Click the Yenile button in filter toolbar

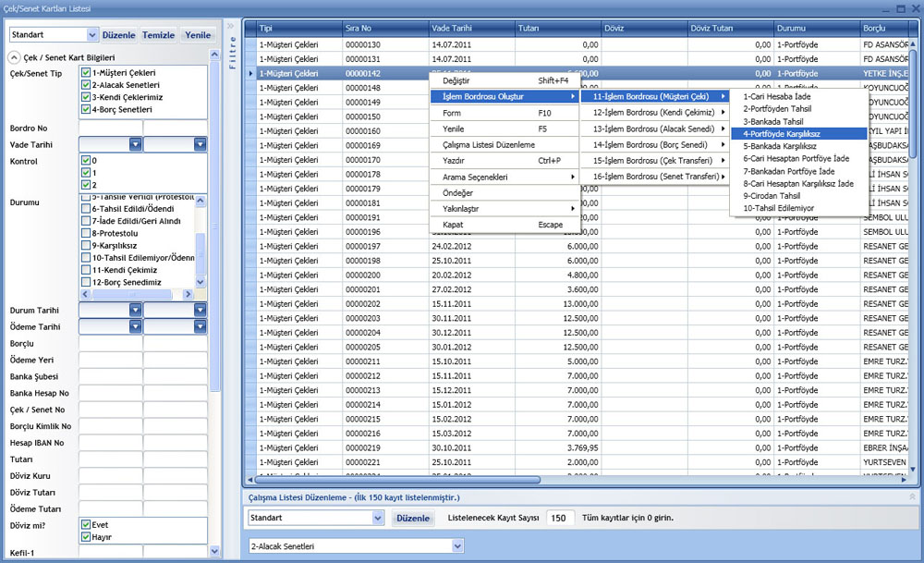(x=198, y=35)
